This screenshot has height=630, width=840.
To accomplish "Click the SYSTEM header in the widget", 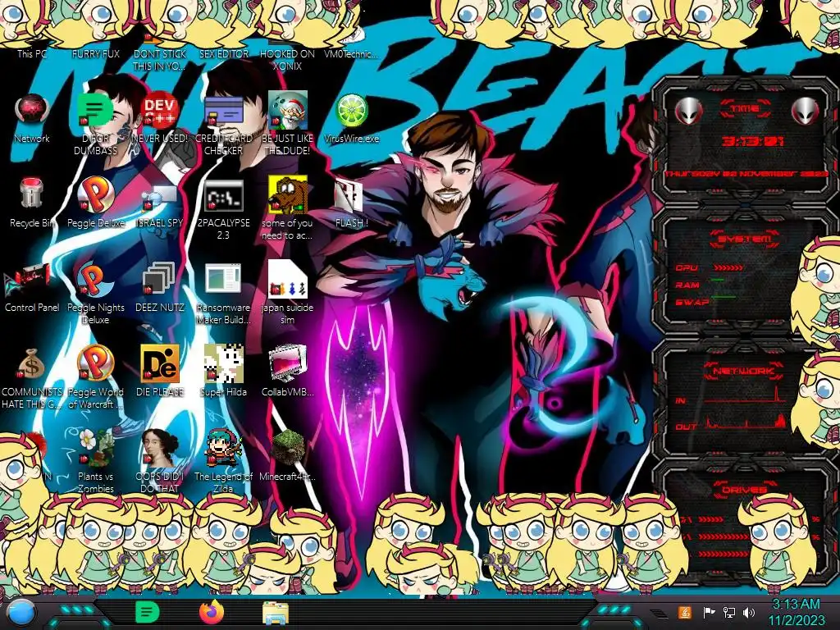I will coord(745,239).
